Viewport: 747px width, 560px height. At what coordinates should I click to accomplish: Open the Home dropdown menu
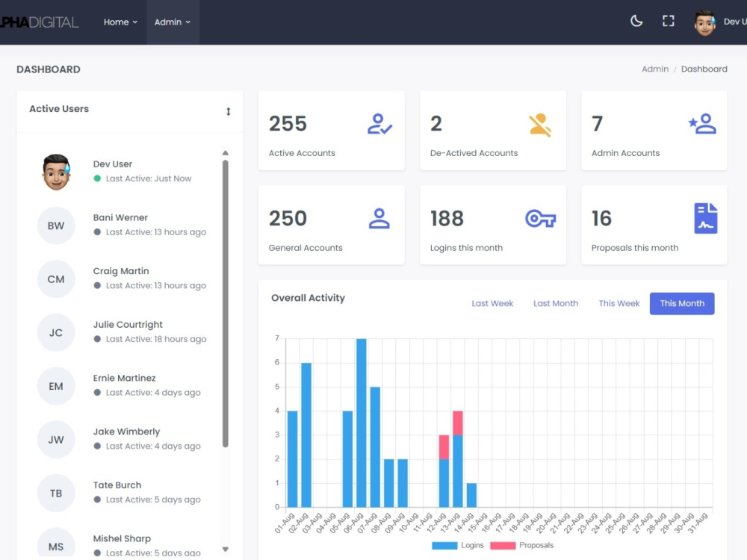pyautogui.click(x=120, y=22)
